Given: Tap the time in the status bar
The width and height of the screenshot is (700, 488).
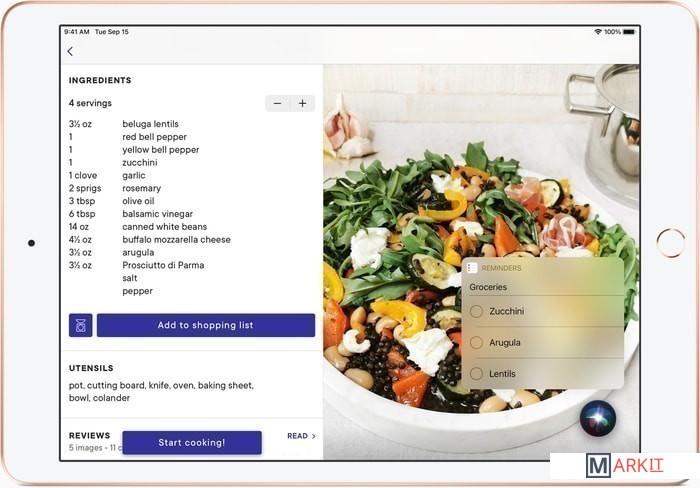Looking at the screenshot, I should (x=81, y=32).
